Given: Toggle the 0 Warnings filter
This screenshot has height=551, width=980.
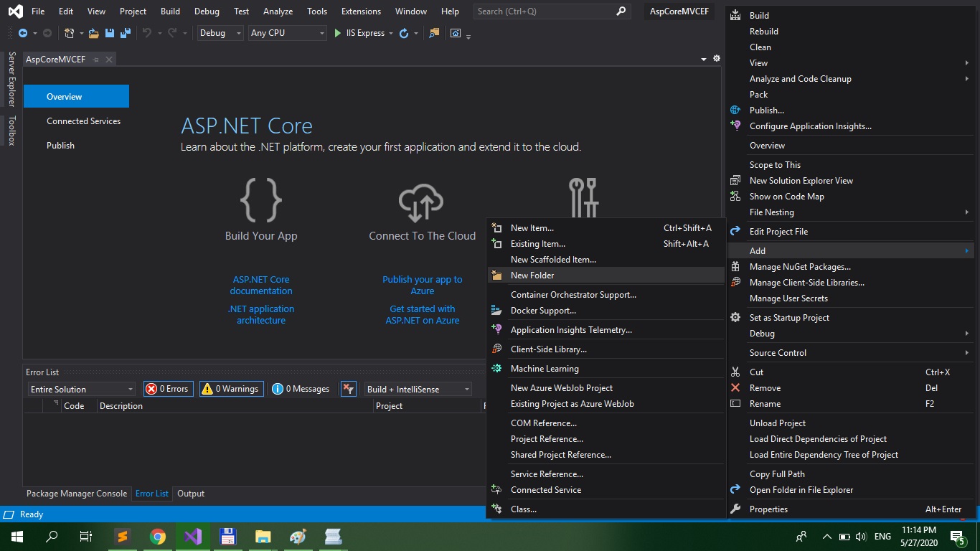Looking at the screenshot, I should [231, 389].
